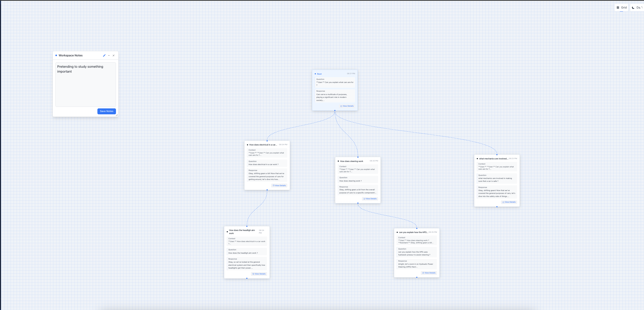View details of what mechanics are involved node
This screenshot has height=310, width=644.
tap(509, 202)
